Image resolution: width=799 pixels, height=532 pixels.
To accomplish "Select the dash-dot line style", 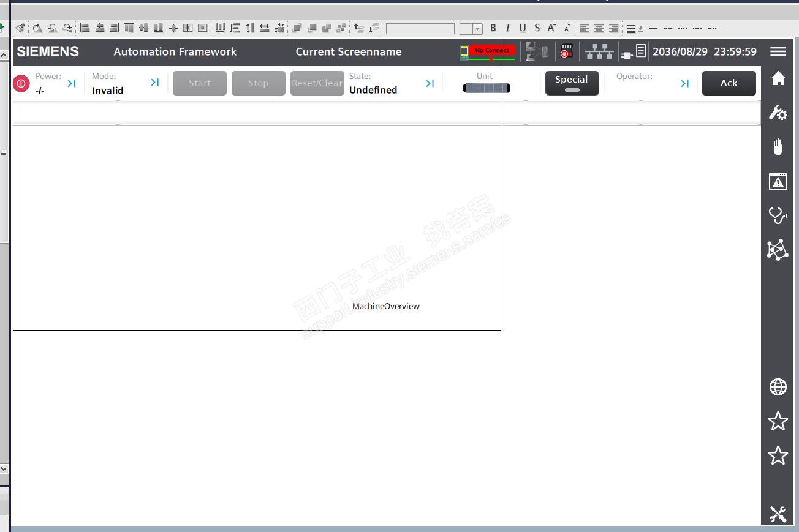I will pos(697,28).
